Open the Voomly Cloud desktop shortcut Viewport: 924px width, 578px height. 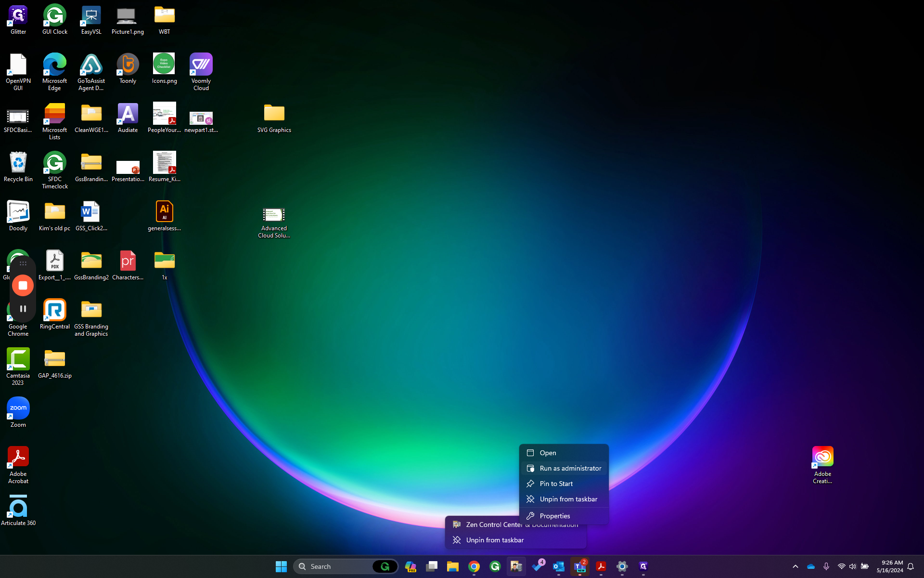(x=201, y=72)
